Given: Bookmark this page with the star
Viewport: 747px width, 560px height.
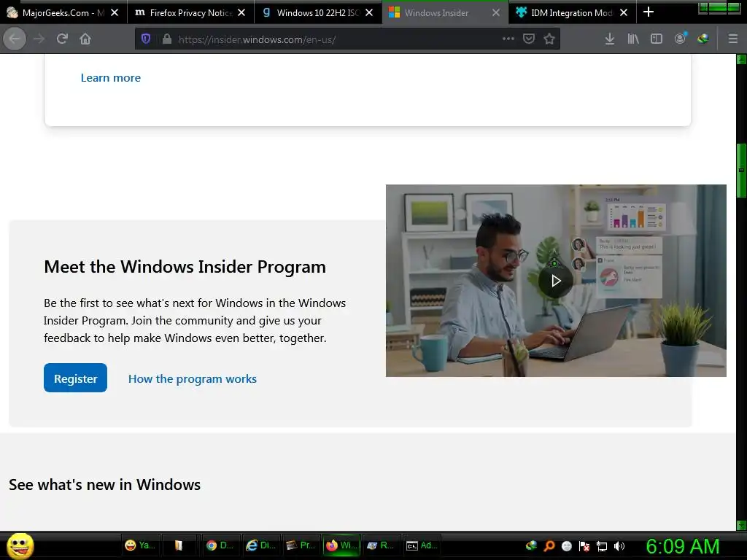Looking at the screenshot, I should 549,39.
